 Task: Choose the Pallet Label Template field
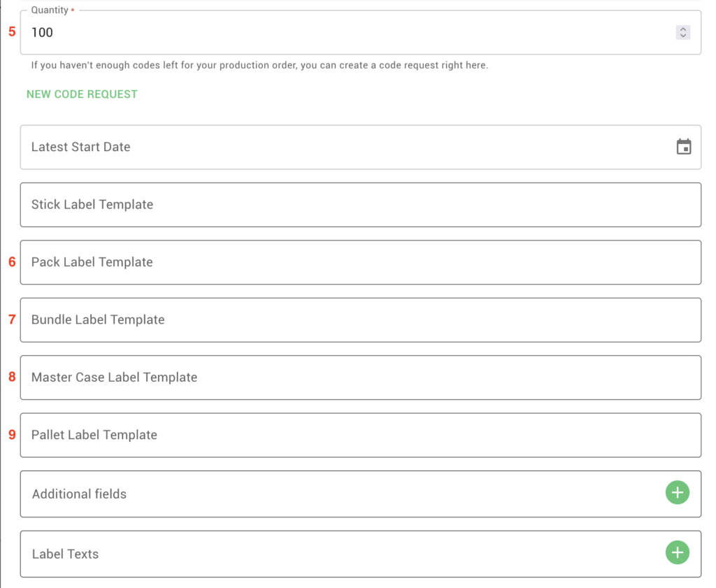click(x=360, y=435)
